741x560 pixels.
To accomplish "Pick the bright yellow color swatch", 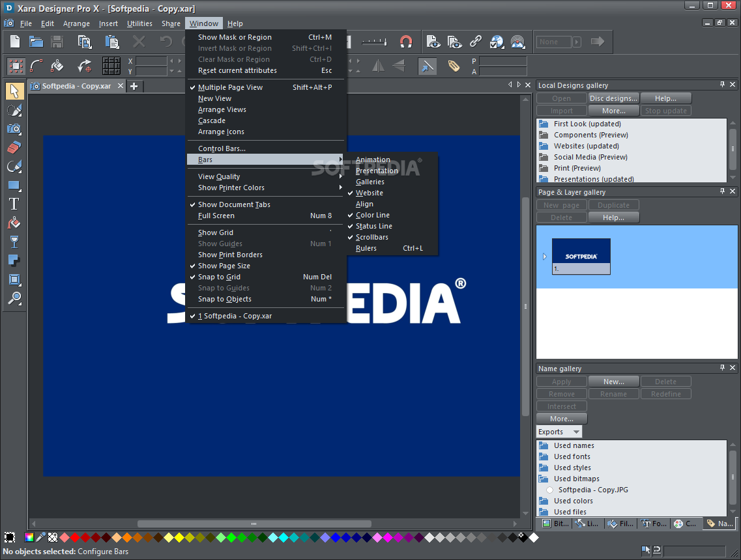I will [x=179, y=537].
